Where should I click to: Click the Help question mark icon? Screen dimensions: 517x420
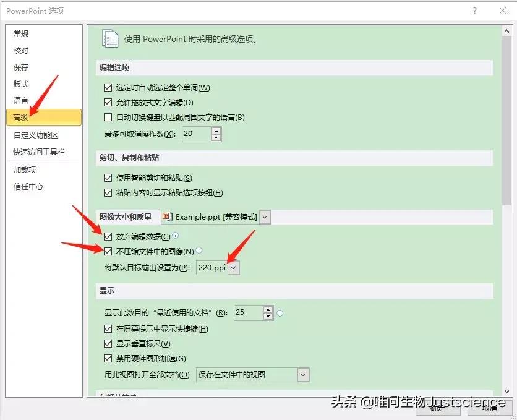click(474, 11)
